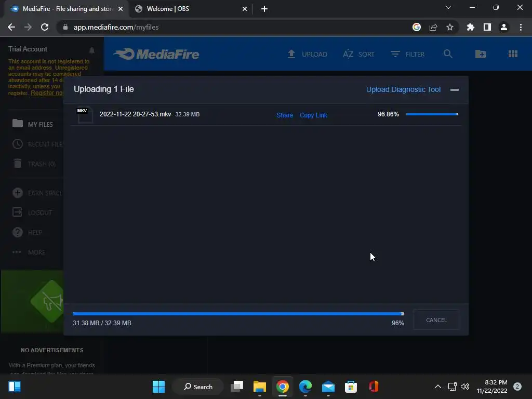Click the 31.38 MB / 32.39 MB status text

[x=102, y=323]
